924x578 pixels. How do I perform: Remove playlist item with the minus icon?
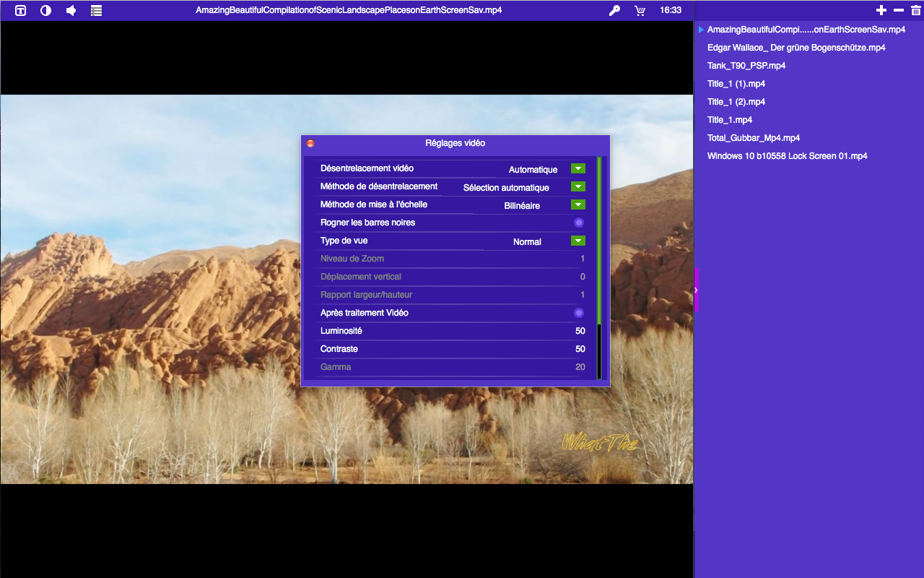point(899,10)
